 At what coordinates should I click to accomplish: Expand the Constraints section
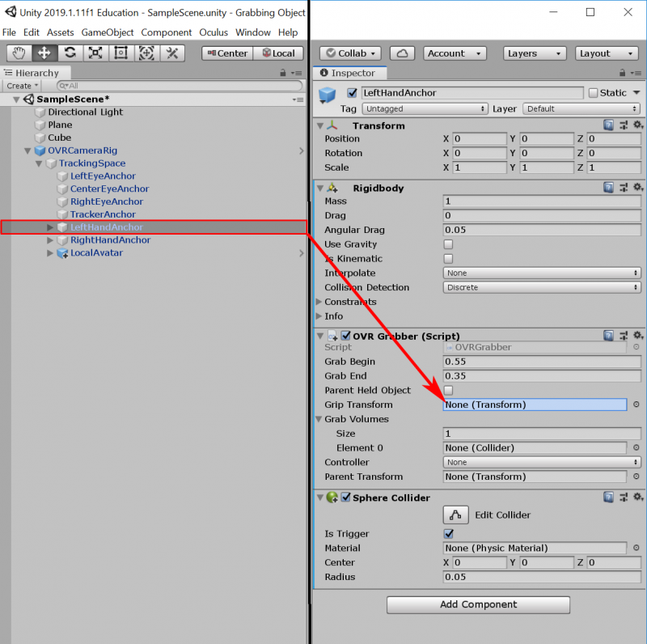coord(319,302)
